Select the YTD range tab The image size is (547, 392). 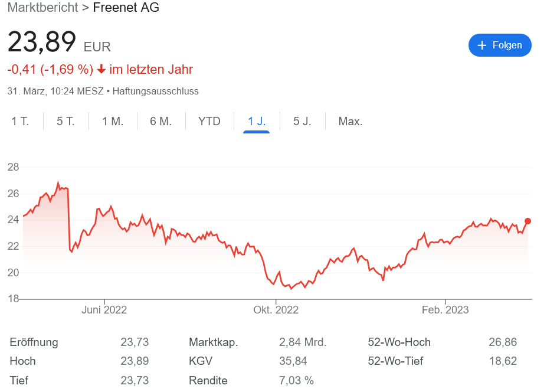tap(209, 122)
